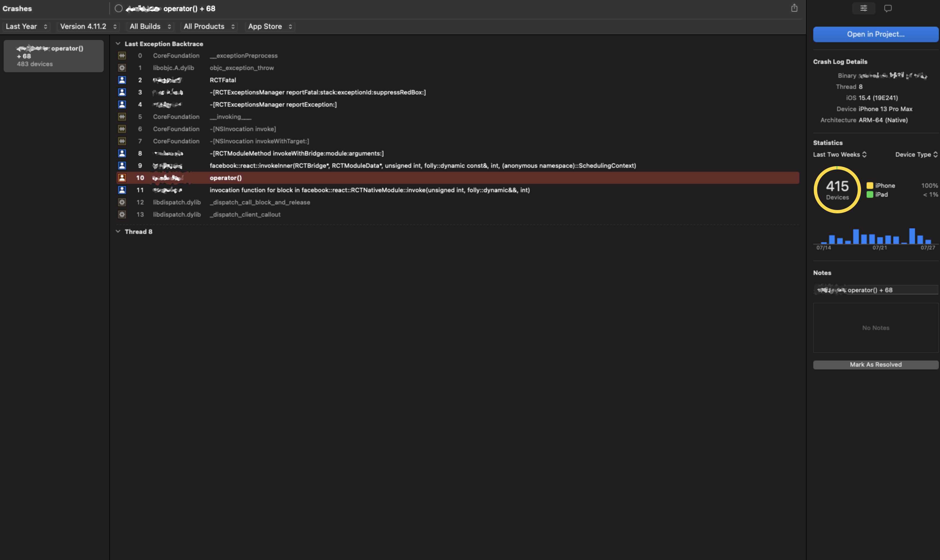Click user icon on highlighted operator() frame
Screen dimensions: 940x560
point(121,177)
